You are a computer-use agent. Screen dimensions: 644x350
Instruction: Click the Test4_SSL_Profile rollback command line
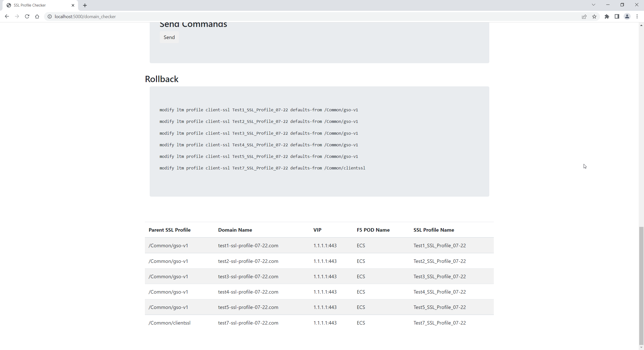259,145
